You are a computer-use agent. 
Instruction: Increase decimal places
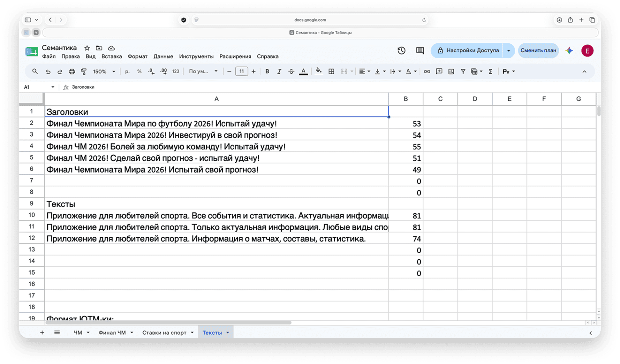click(x=163, y=71)
